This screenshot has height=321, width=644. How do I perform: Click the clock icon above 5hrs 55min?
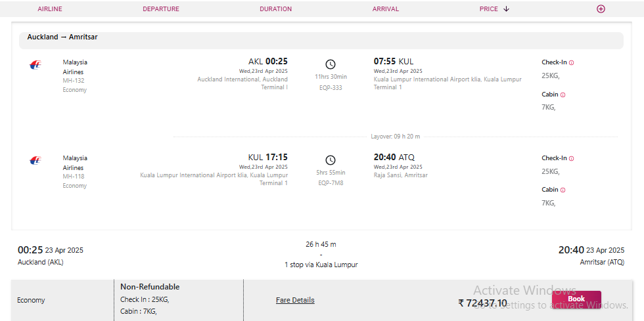point(331,160)
